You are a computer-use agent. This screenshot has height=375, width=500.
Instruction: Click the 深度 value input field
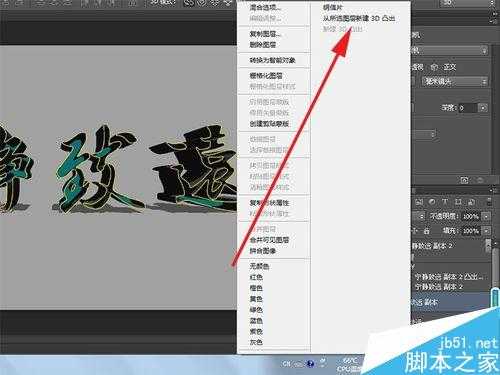coord(468,108)
